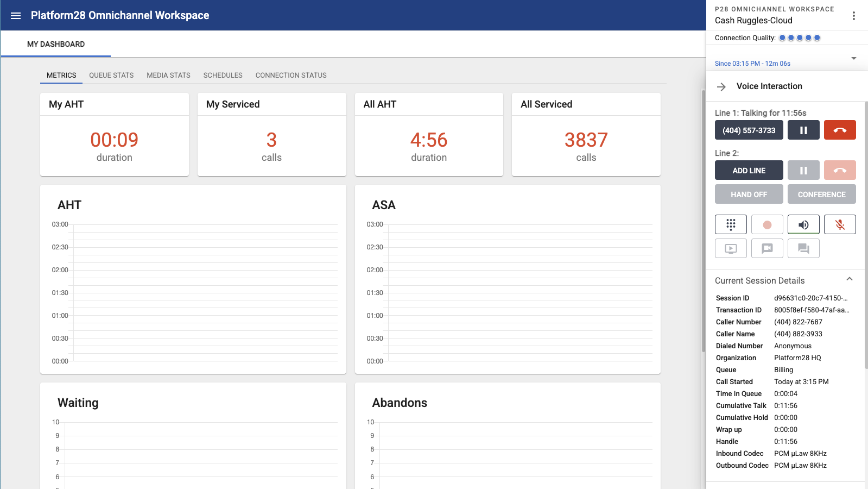This screenshot has width=868, height=489.
Task: Toggle the microphone mute button
Action: tap(839, 224)
